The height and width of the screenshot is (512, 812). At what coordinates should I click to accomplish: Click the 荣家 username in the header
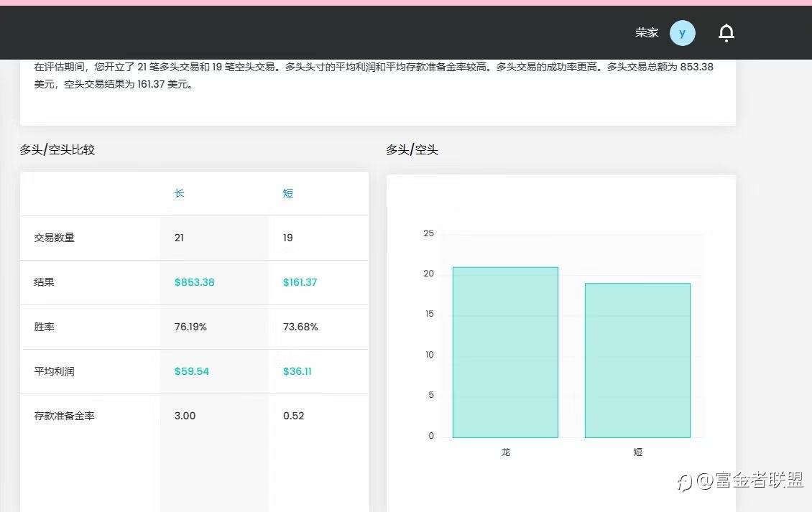point(647,32)
